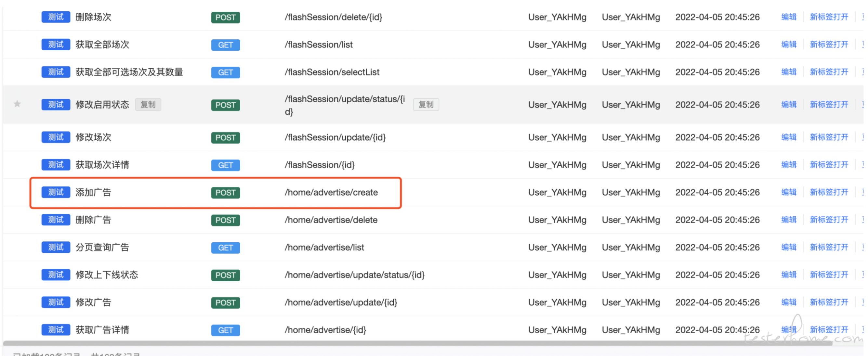Star the 修改启用状态 row
This screenshot has height=358, width=868.
pyautogui.click(x=17, y=104)
